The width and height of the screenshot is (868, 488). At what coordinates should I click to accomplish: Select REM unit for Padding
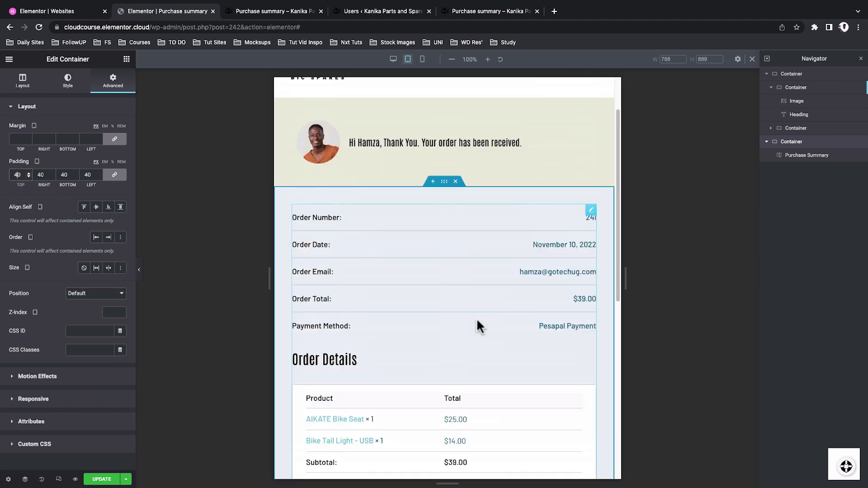coord(122,162)
